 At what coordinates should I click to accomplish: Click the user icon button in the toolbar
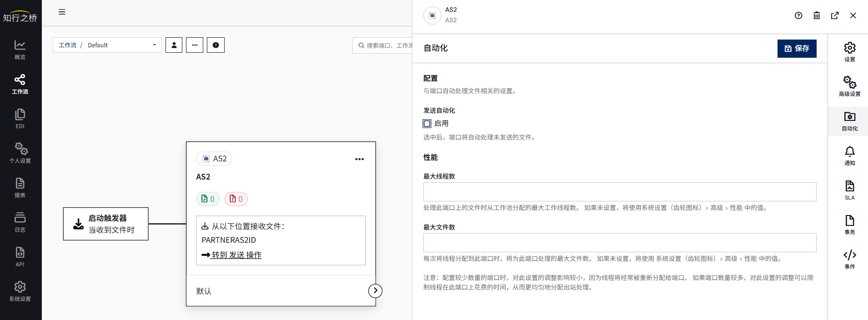tap(174, 45)
